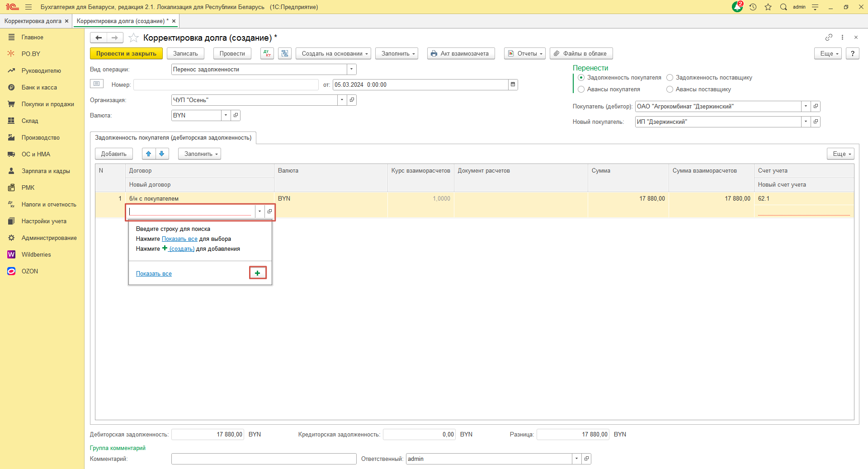868x469 pixels.
Task: Open the notifications bell with the red badge
Action: (737, 7)
